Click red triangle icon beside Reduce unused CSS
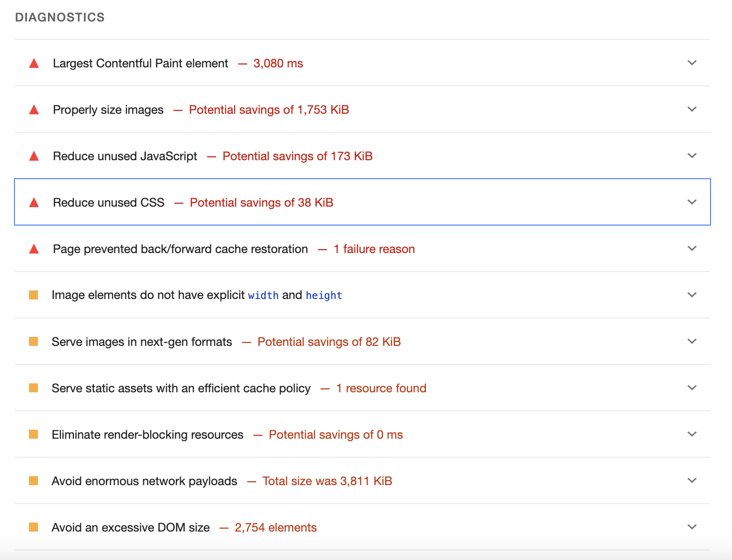 pos(34,203)
